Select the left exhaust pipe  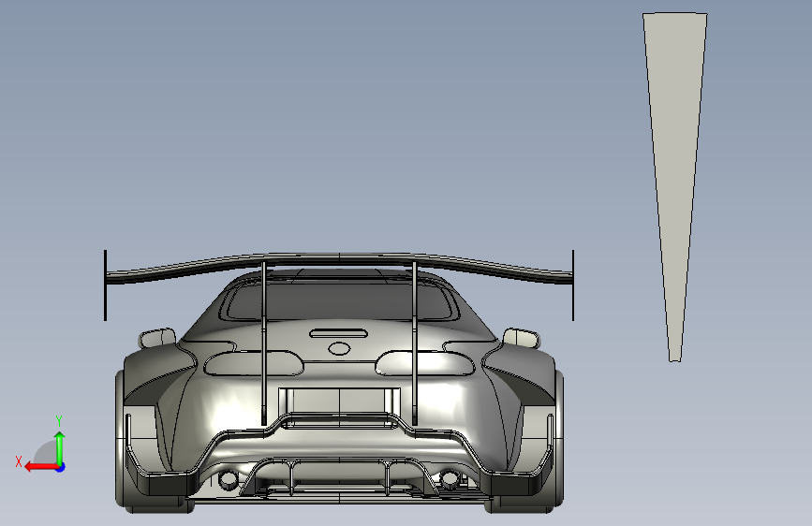click(x=228, y=479)
